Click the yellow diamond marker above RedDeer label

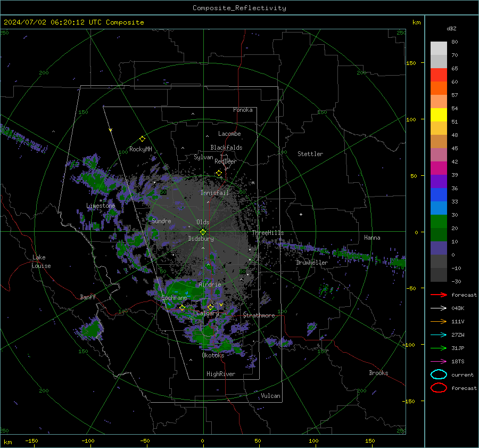point(219,173)
